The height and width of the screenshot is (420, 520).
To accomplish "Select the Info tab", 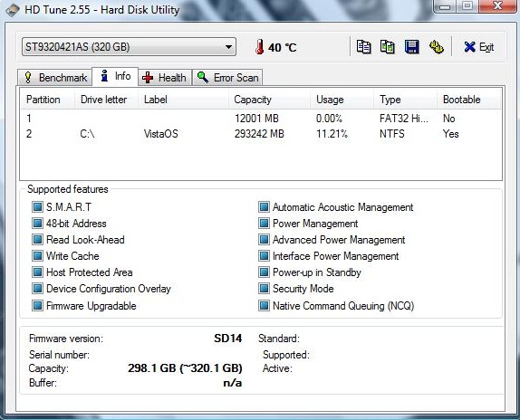I will coord(115,76).
